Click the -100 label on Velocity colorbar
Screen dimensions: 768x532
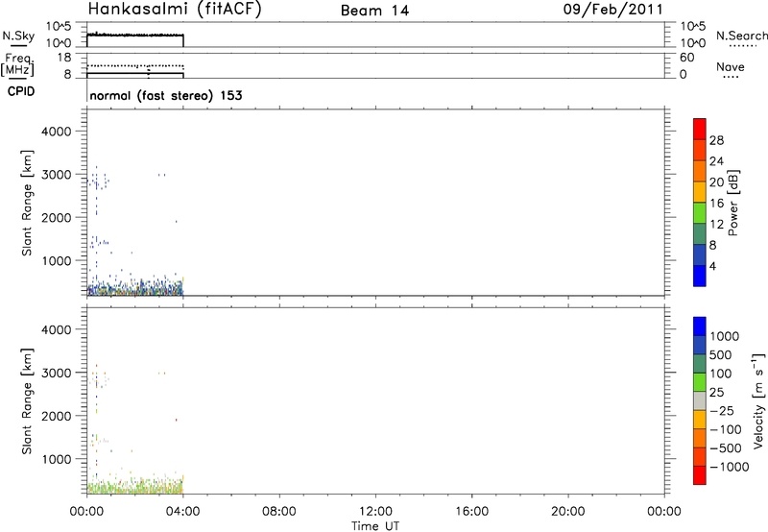(726, 429)
